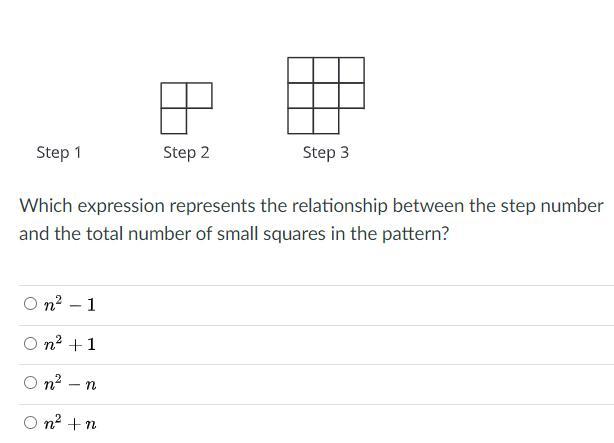Pick the n² − n radio button

coord(31,383)
